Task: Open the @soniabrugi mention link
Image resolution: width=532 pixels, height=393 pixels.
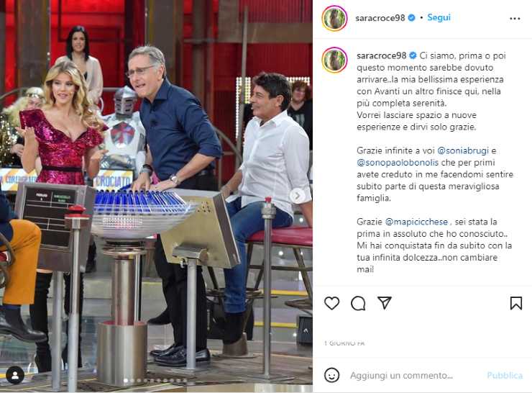Action: click(x=463, y=150)
